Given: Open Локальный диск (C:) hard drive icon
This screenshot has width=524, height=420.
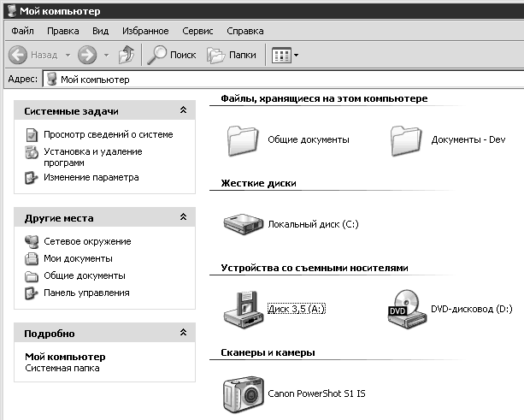Looking at the screenshot, I should [x=242, y=224].
